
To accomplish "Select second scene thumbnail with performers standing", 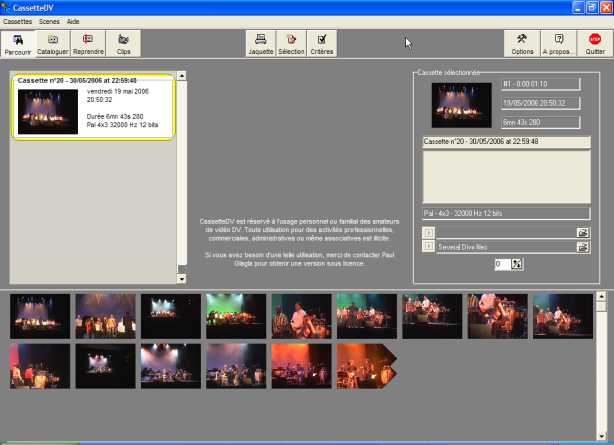I will click(105, 316).
